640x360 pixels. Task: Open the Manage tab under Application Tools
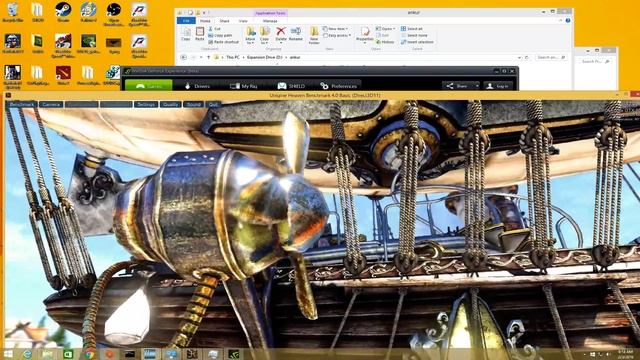click(270, 21)
